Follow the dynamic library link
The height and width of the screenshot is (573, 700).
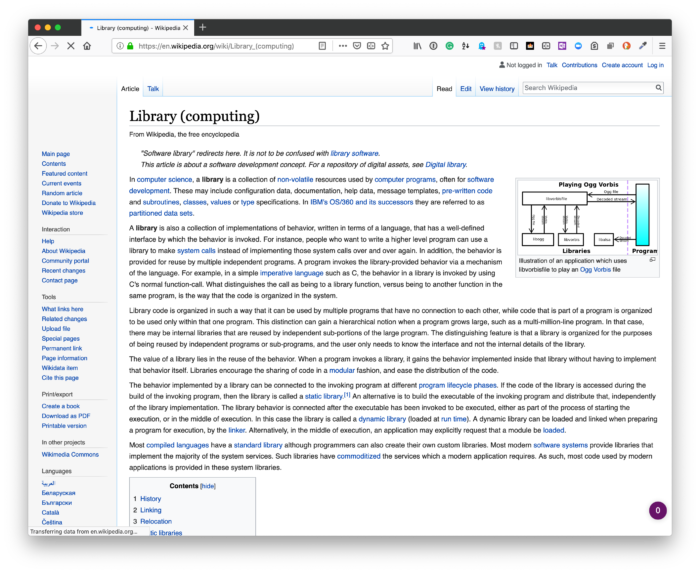pyautogui.click(x=382, y=419)
